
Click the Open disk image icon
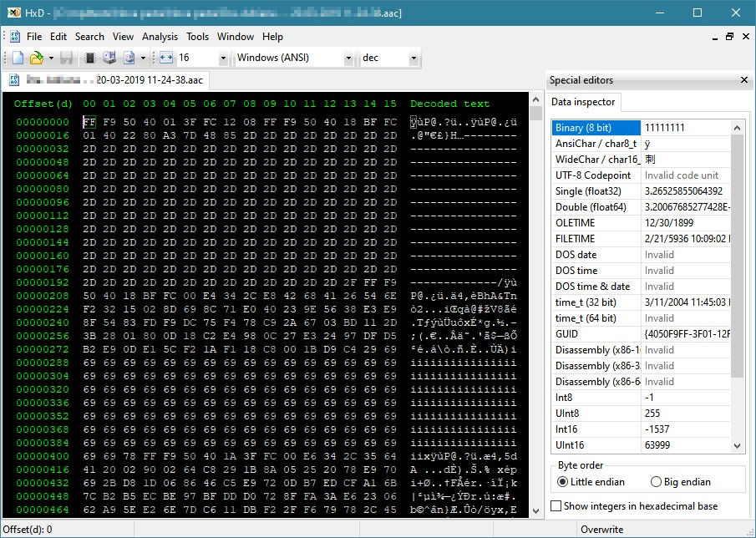coord(129,58)
